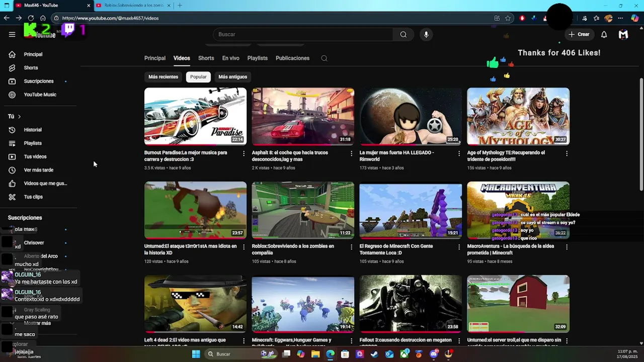This screenshot has width=644, height=362.
Task: Go to Principal in the sidebar
Action: click(x=33, y=54)
